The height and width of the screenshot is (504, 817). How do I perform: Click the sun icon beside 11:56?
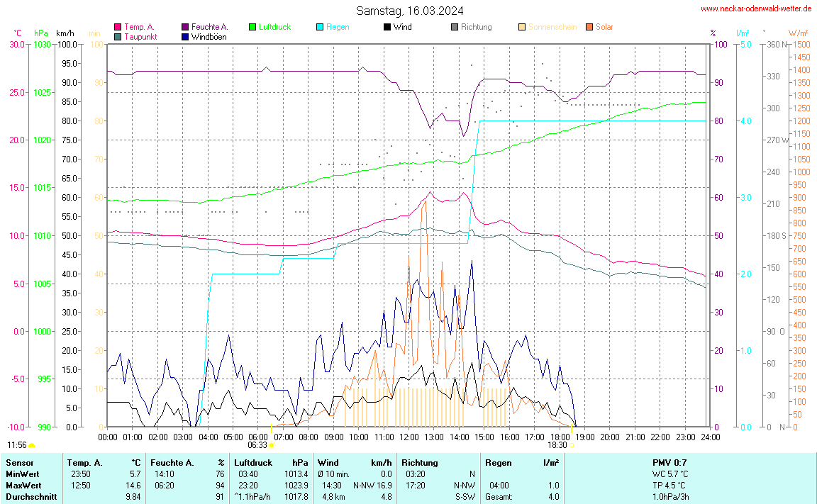[31, 445]
